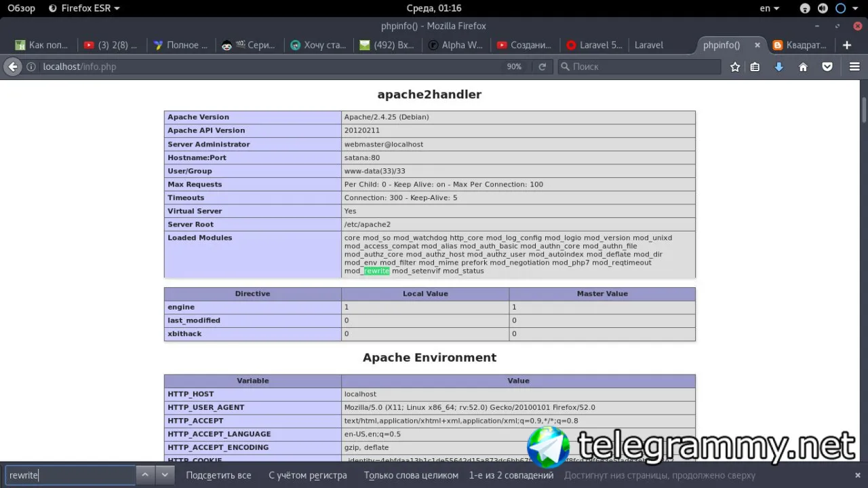Click the apache2handler heading

point(429,94)
